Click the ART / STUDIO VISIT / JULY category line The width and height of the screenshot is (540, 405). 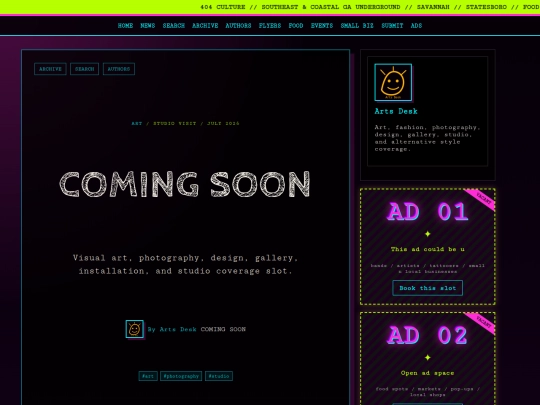(185, 123)
